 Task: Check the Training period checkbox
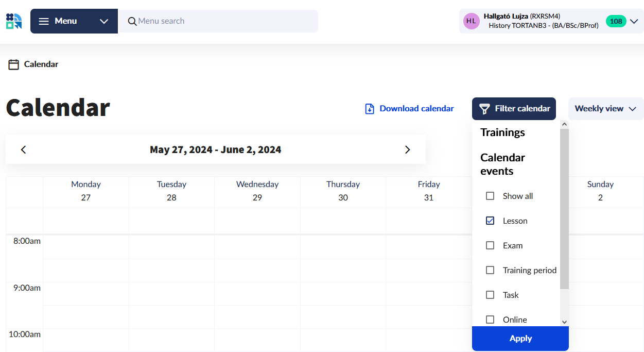point(490,270)
